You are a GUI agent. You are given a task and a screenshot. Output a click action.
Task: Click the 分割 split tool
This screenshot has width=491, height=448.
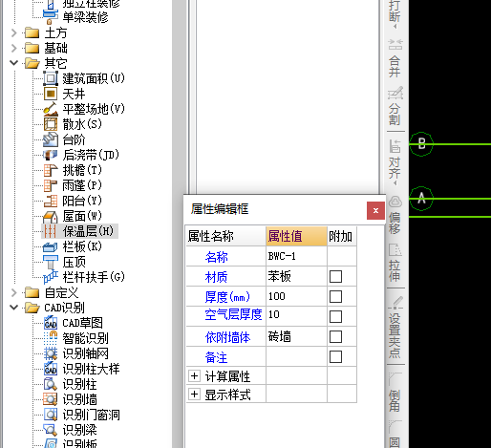pos(395,106)
